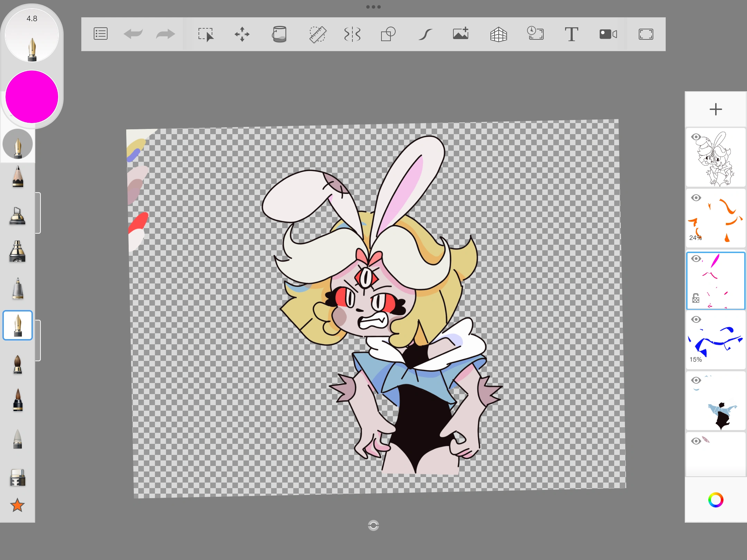The width and height of the screenshot is (747, 560).
Task: Toggle transparency lock on magenta layer
Action: 696,298
